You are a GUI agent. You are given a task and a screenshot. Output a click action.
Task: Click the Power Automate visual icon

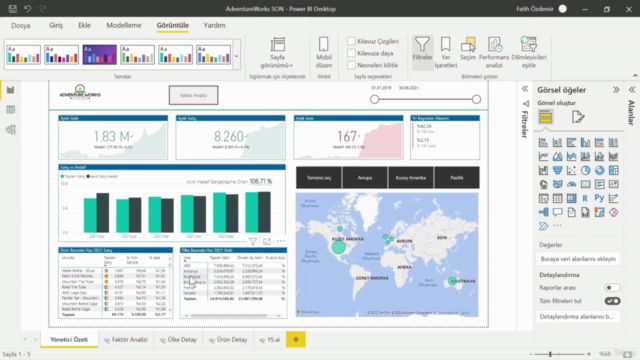543,226
